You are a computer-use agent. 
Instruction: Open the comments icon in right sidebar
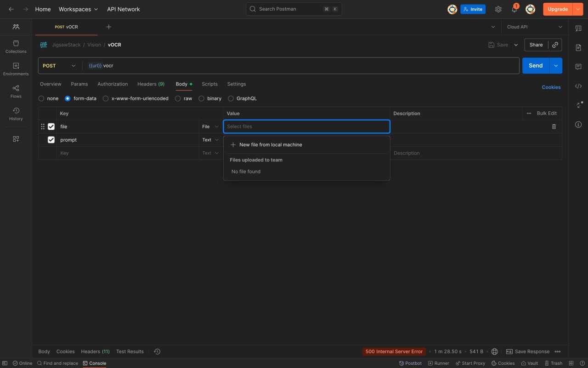click(x=578, y=67)
